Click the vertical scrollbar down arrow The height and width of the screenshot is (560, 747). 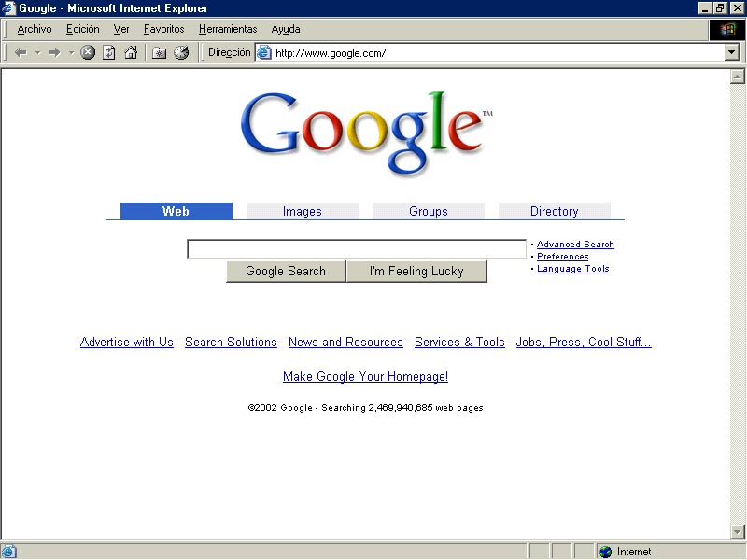click(x=738, y=532)
